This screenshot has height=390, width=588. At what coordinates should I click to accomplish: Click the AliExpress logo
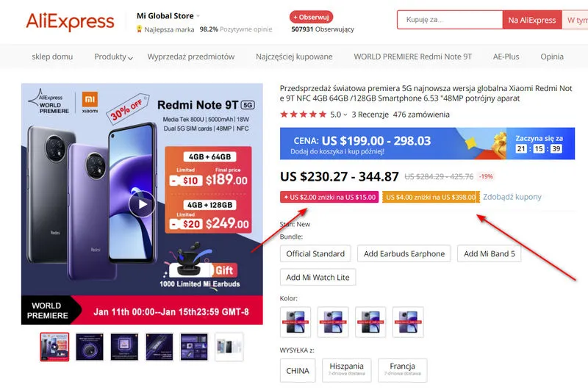[x=70, y=21]
